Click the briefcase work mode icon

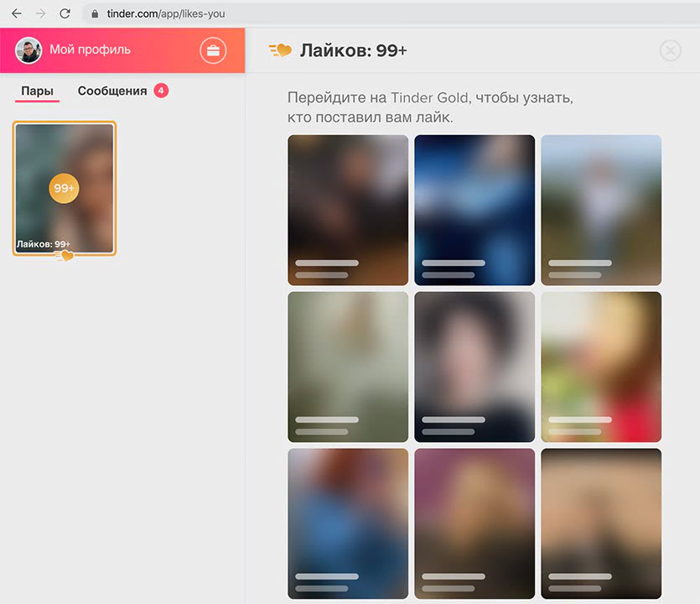(x=213, y=50)
